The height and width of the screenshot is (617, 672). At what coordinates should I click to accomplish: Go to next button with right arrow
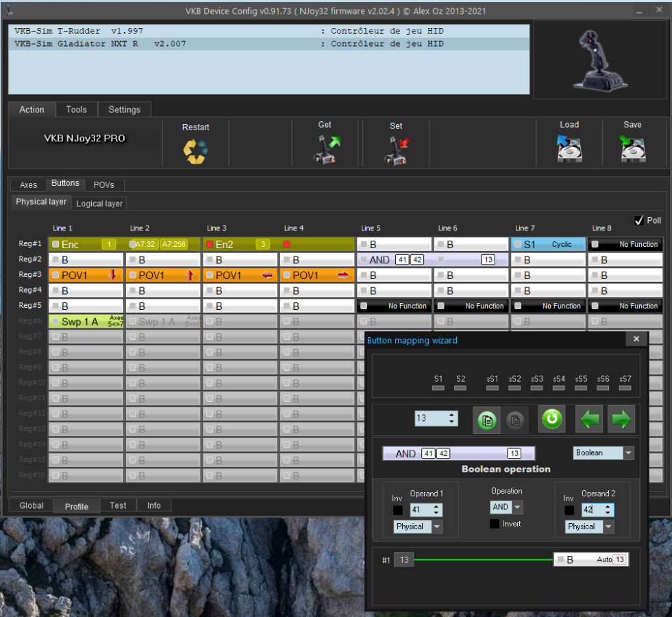pyautogui.click(x=621, y=420)
